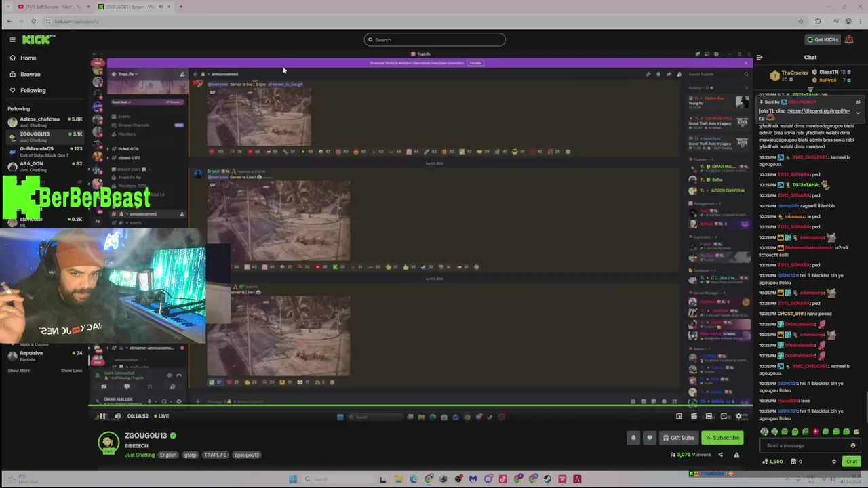Go back in browser
This screenshot has height=488, width=868.
pos(9,21)
